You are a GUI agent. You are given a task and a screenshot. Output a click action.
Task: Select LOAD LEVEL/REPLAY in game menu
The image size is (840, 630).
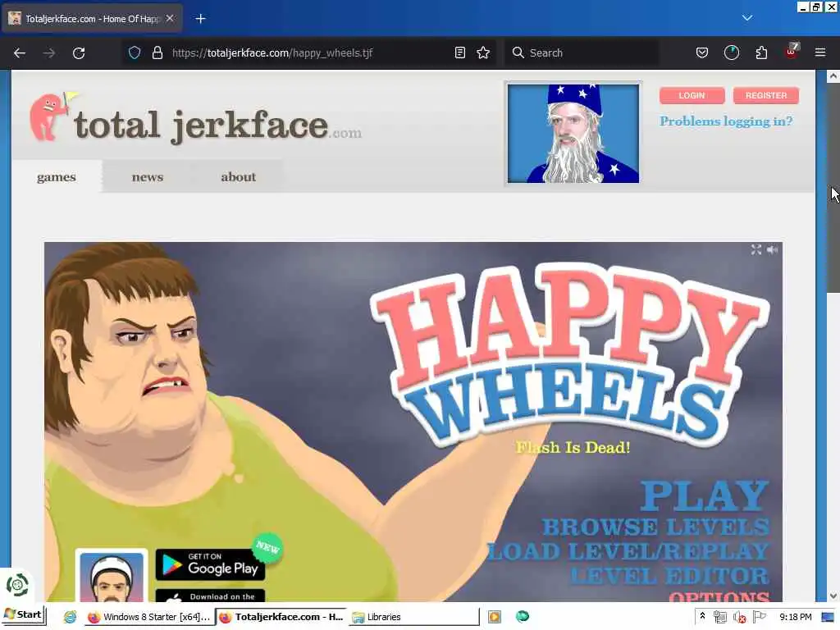click(628, 552)
